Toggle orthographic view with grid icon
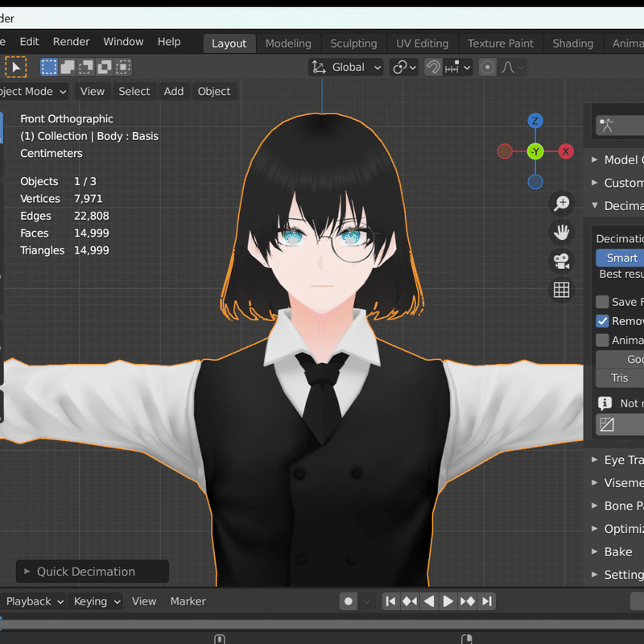The width and height of the screenshot is (644, 644). pos(561,289)
